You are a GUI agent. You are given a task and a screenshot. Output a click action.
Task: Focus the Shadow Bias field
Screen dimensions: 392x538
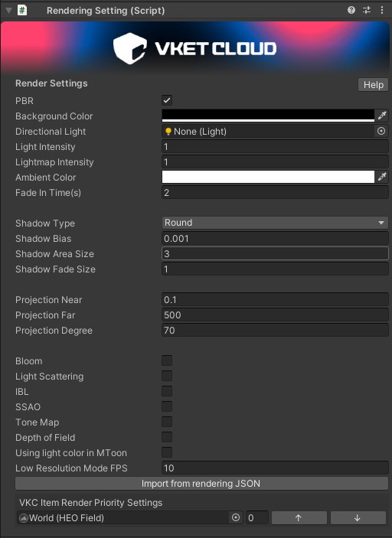pyautogui.click(x=275, y=239)
